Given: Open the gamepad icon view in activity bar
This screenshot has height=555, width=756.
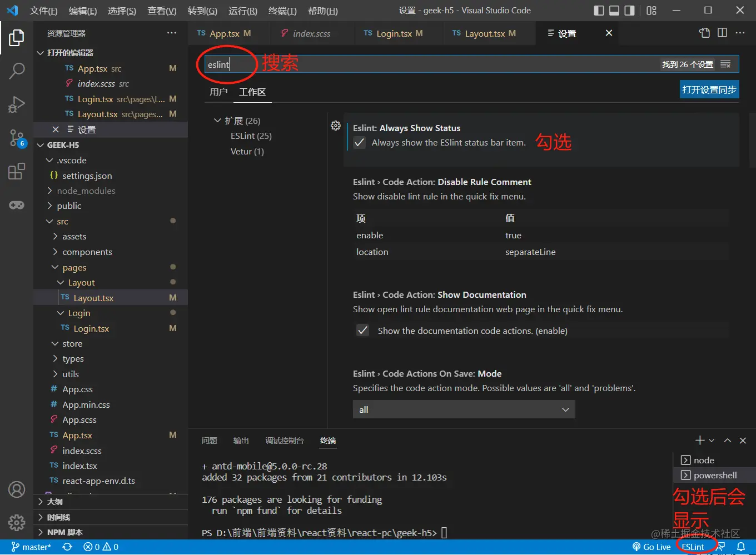Looking at the screenshot, I should tap(17, 205).
